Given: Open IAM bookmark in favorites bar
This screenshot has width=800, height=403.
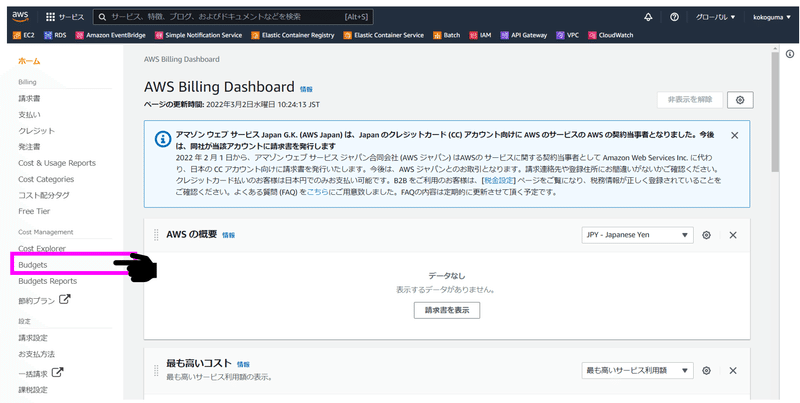Looking at the screenshot, I should pyautogui.click(x=480, y=35).
